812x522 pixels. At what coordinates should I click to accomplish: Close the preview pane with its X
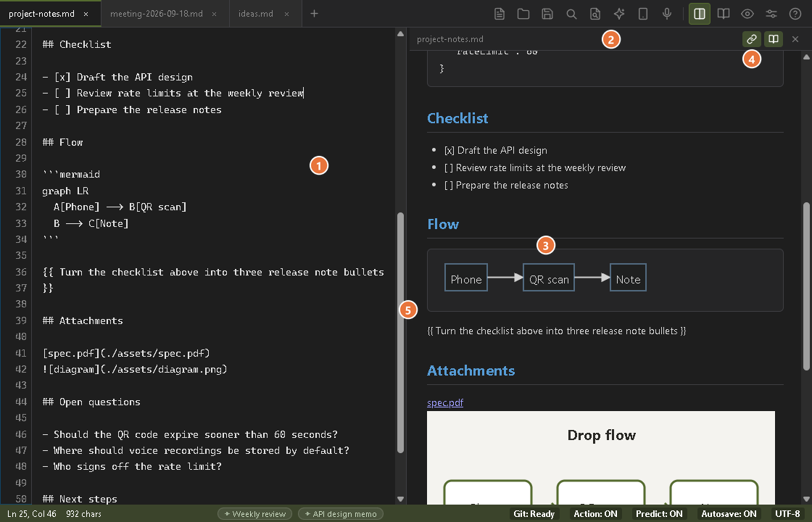pyautogui.click(x=795, y=39)
